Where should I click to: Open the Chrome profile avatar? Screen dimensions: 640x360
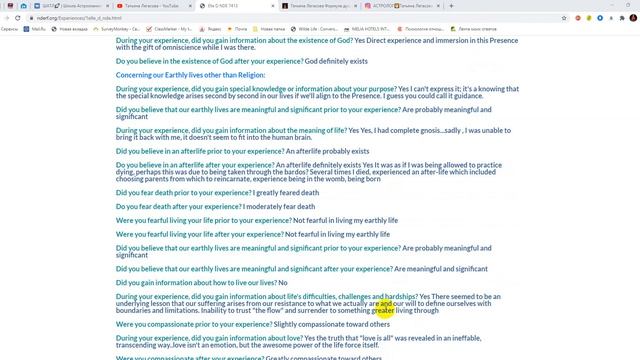pyautogui.click(x=633, y=18)
